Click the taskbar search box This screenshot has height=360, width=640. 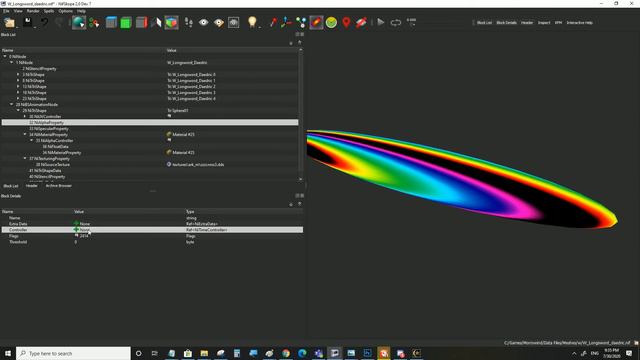(73, 353)
